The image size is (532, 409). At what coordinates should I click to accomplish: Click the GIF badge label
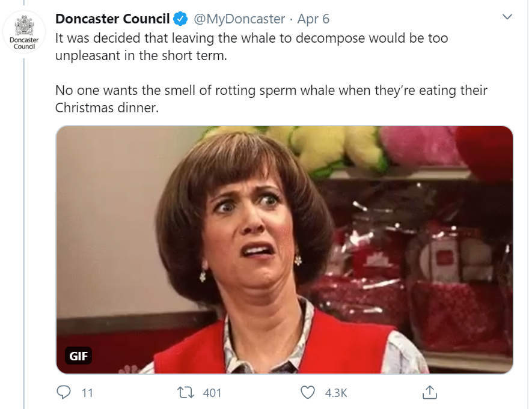(x=78, y=356)
